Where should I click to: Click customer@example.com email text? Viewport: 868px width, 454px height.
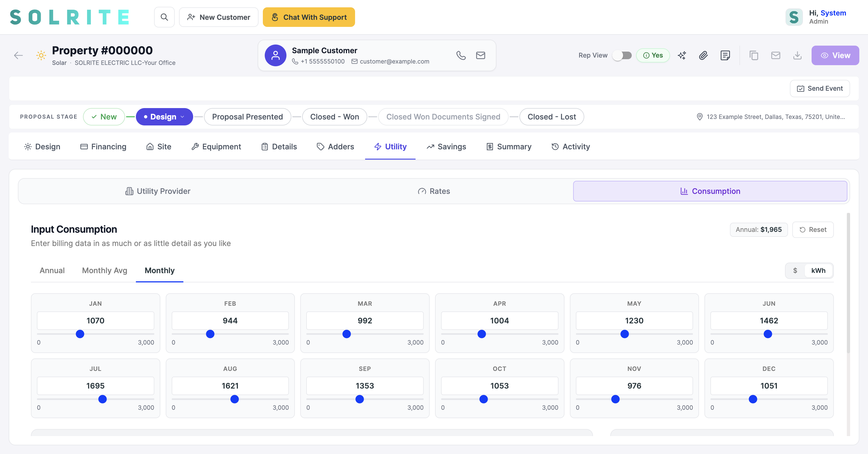tap(394, 61)
